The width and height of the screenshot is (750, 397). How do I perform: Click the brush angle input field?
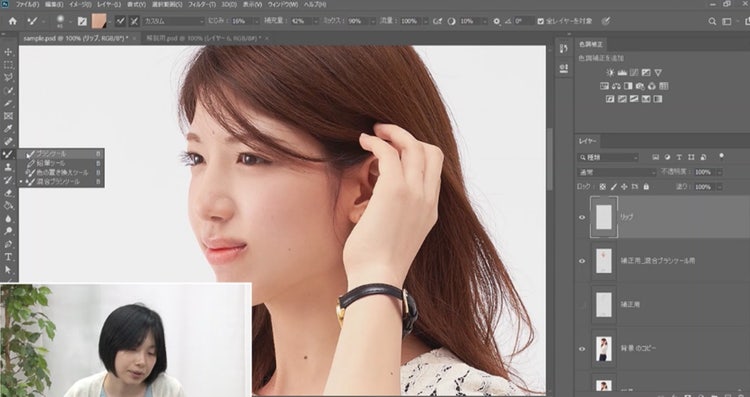524,21
